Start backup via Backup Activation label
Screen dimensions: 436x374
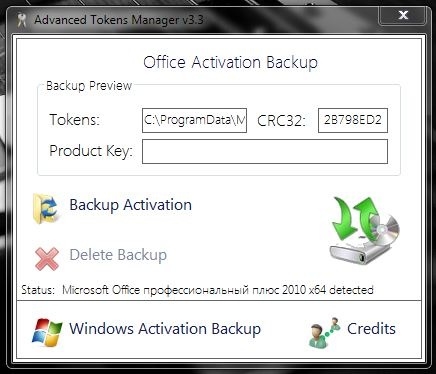click(131, 205)
